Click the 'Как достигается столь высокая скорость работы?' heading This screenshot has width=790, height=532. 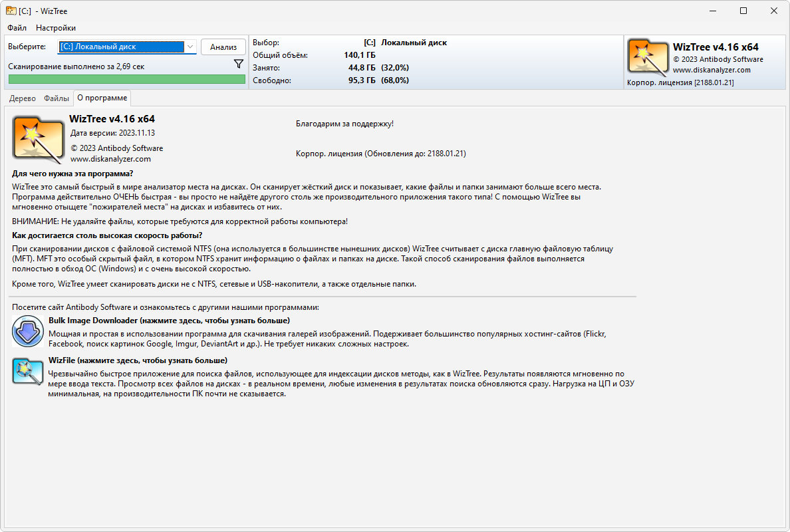(x=107, y=235)
